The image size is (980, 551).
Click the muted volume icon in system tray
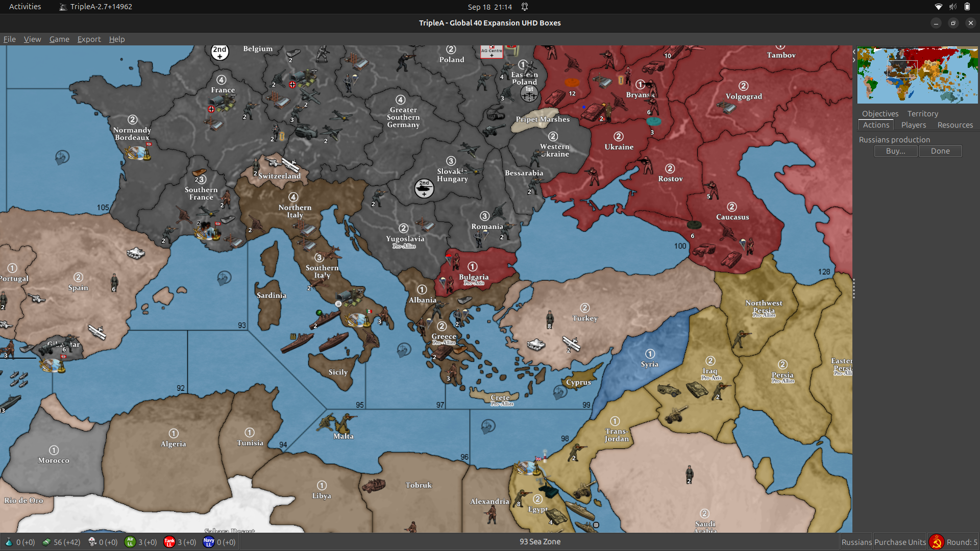[x=952, y=7]
